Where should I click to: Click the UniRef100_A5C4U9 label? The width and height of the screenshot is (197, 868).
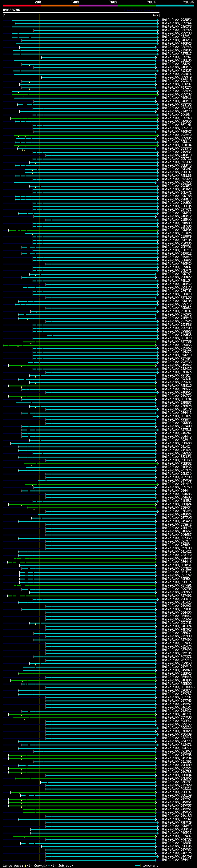[x=177, y=735]
